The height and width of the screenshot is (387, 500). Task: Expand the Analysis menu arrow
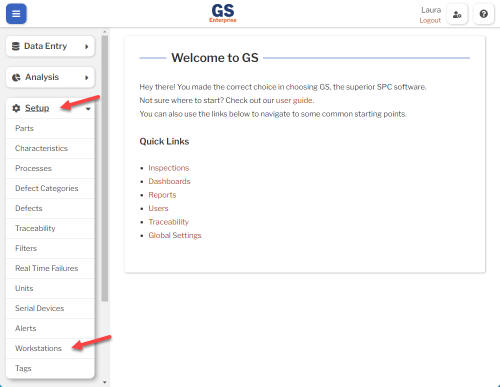[86, 78]
